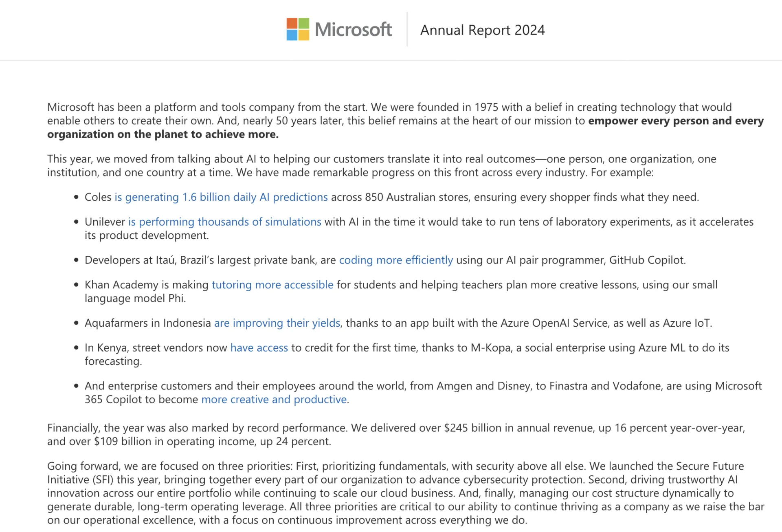Click the Microsoft wordmark in header
The image size is (782, 532).
pos(353,30)
